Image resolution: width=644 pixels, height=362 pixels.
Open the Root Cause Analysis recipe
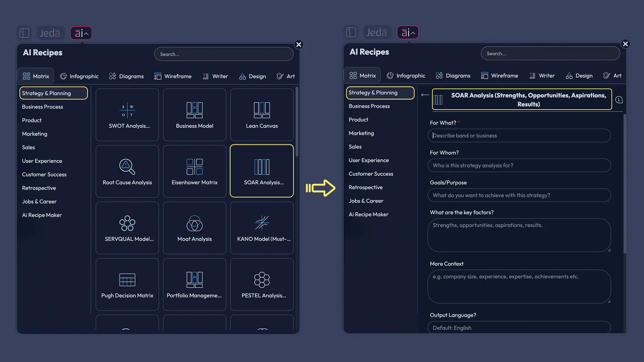coord(127,171)
